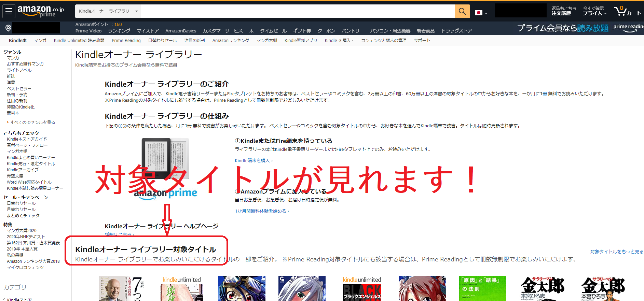The width and height of the screenshot is (644, 301).
Task: Open the BLACK ブラックエンジェルズ book cover
Action: pos(362,288)
